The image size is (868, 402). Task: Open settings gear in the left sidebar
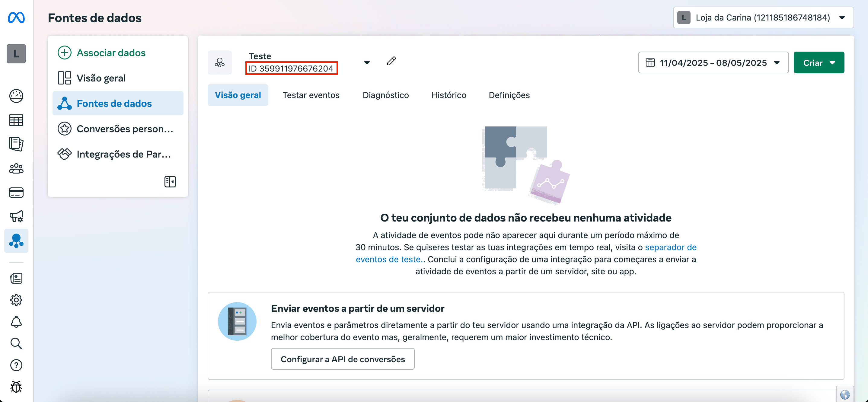(x=16, y=300)
